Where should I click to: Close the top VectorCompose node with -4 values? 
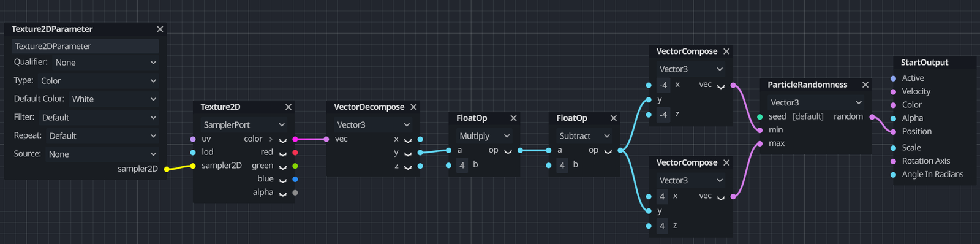pyautogui.click(x=726, y=51)
